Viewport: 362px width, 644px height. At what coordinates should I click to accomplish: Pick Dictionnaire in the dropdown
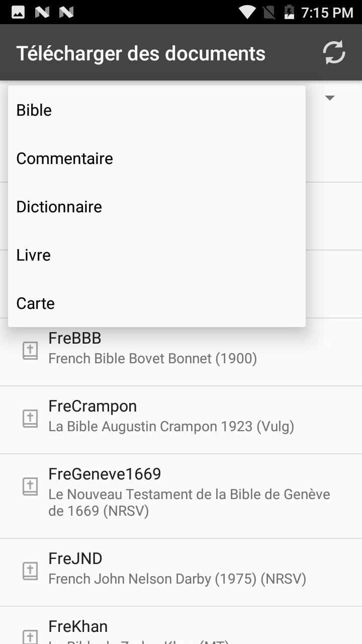pos(157,207)
